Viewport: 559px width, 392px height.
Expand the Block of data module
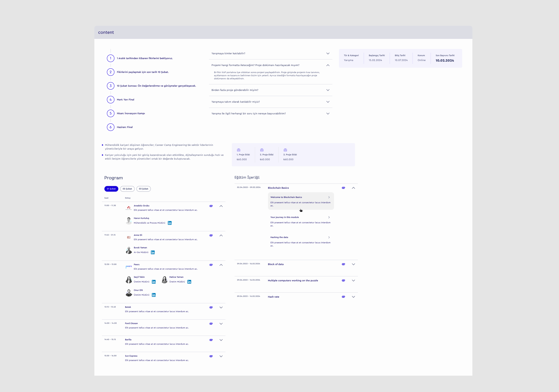coord(353,264)
